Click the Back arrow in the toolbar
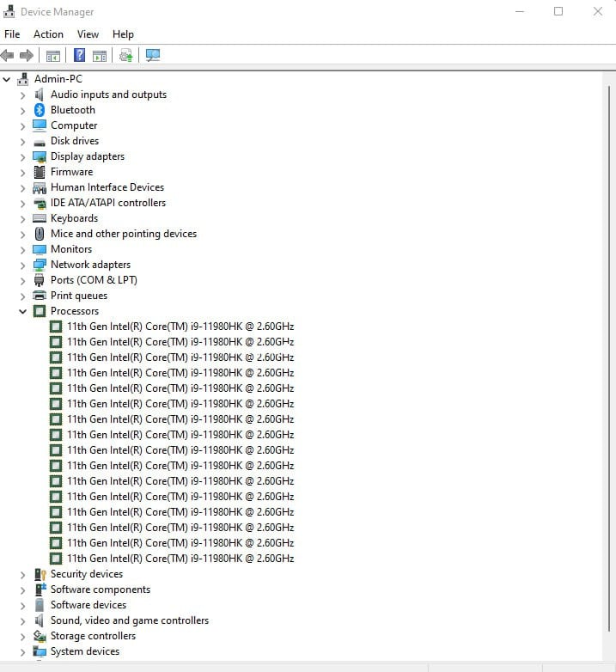Viewport: 616px width, 672px height. tap(8, 56)
